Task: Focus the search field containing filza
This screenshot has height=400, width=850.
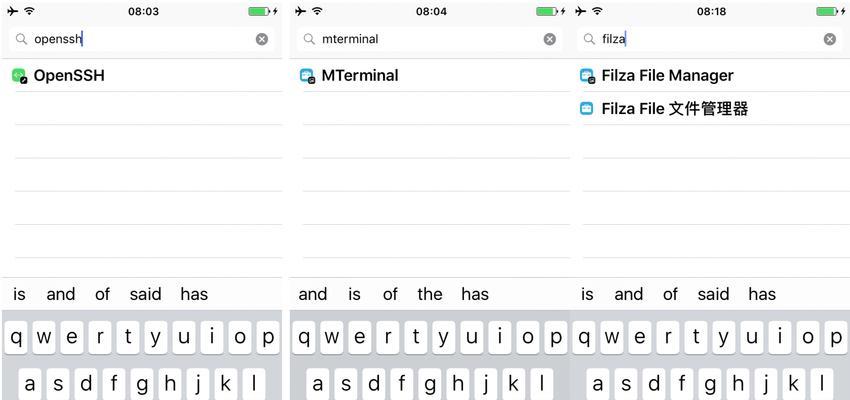Action: 710,39
